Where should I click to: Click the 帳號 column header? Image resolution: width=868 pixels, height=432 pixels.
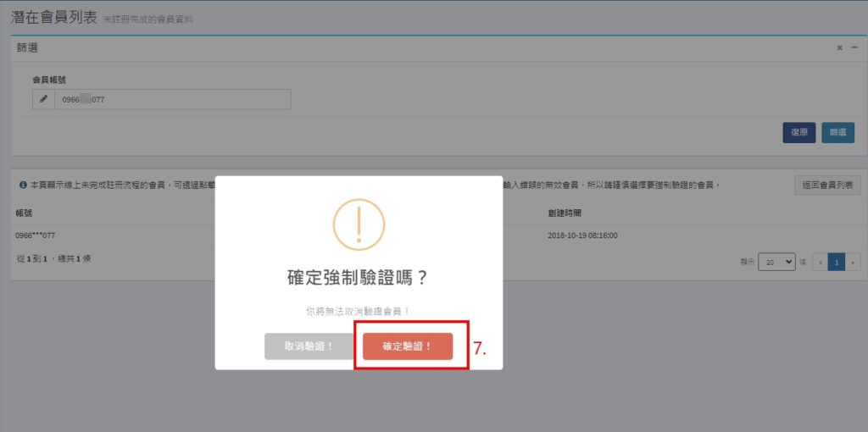24,213
